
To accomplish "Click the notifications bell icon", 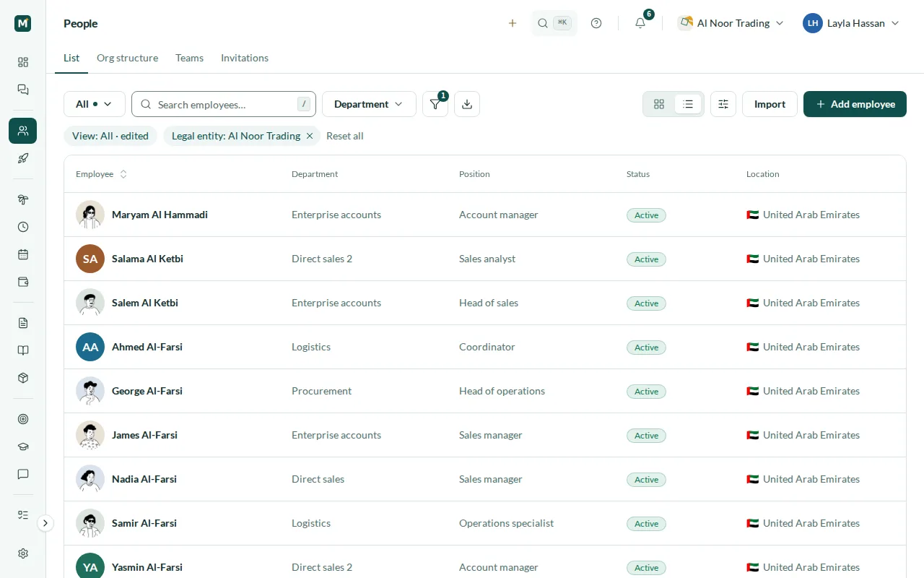I will [x=640, y=23].
